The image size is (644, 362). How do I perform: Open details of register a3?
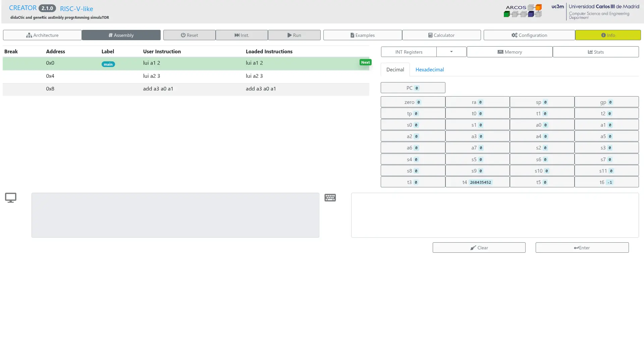point(477,136)
